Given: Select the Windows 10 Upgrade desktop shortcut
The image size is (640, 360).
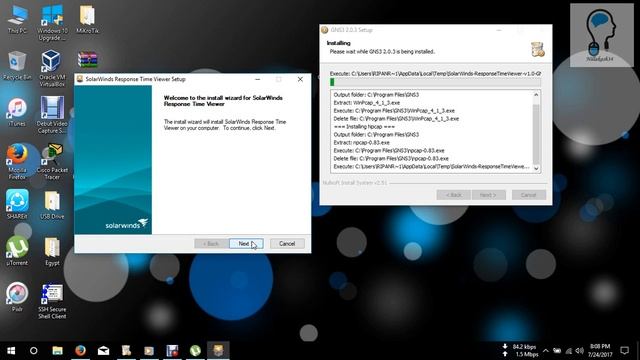Looking at the screenshot, I should (52, 22).
